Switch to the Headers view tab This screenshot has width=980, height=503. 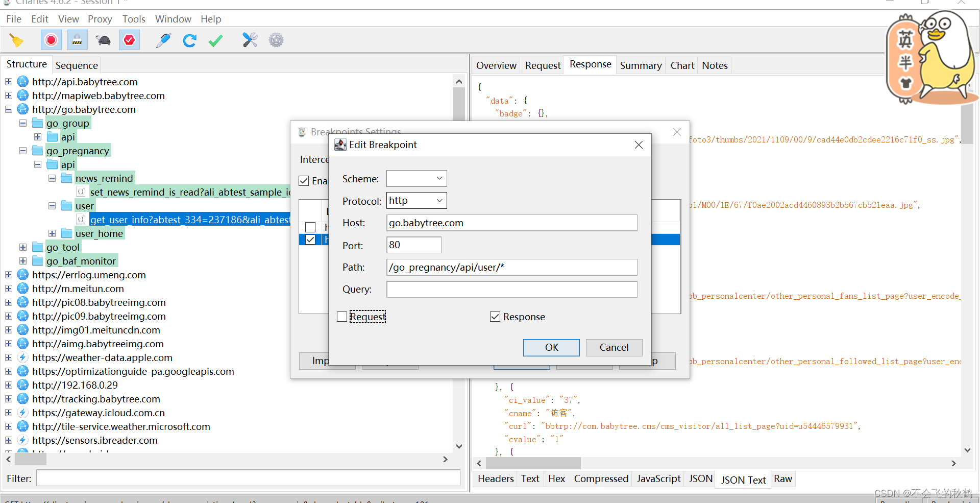click(496, 478)
